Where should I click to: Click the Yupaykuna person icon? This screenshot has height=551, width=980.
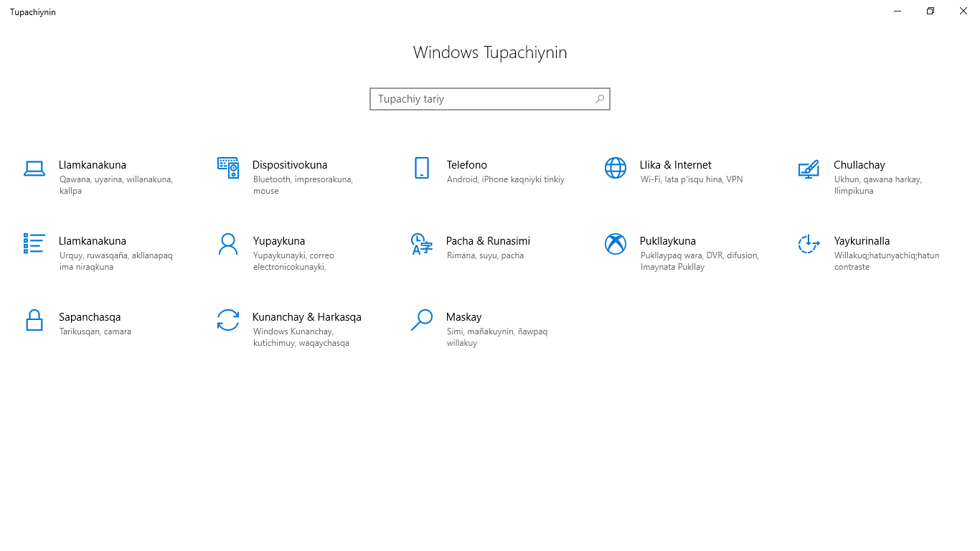pos(228,244)
